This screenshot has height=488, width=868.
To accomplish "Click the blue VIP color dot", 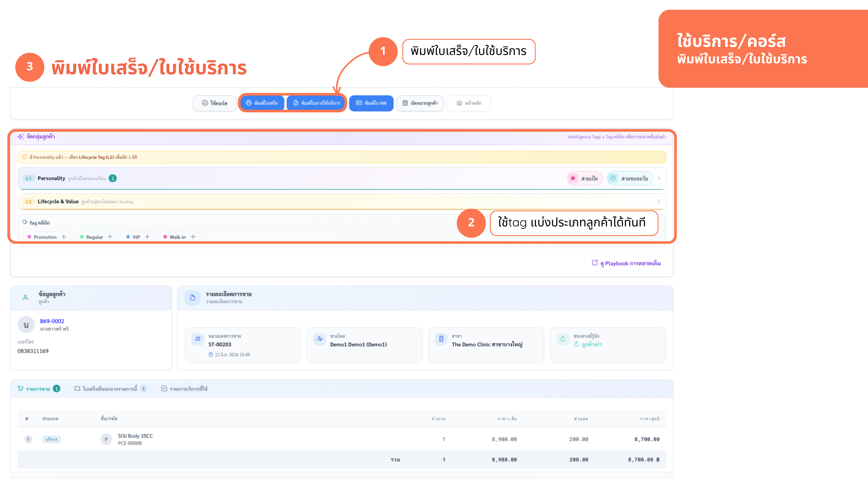I will coord(128,237).
